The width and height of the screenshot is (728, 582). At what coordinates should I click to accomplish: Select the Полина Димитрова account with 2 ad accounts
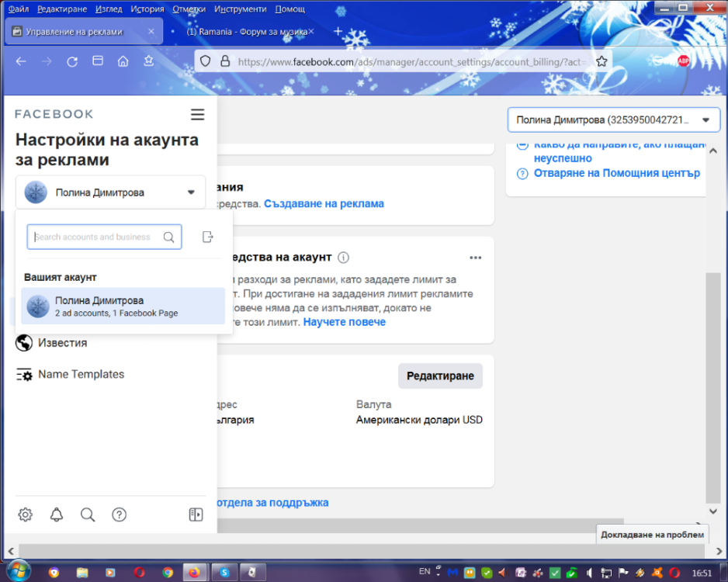pos(123,307)
